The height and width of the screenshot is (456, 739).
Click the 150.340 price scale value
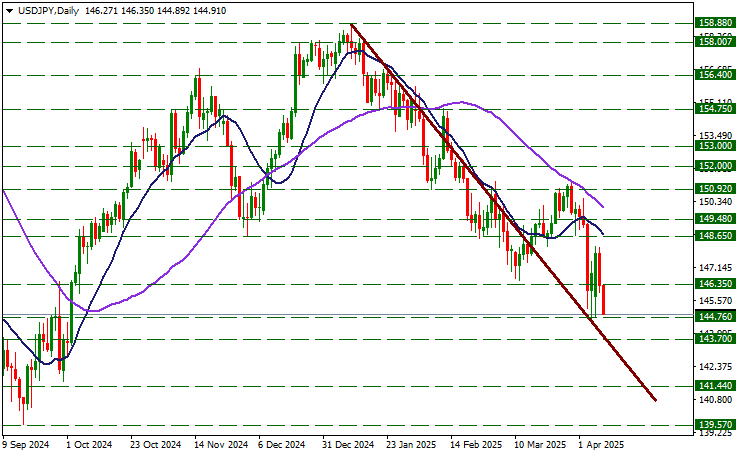point(716,202)
